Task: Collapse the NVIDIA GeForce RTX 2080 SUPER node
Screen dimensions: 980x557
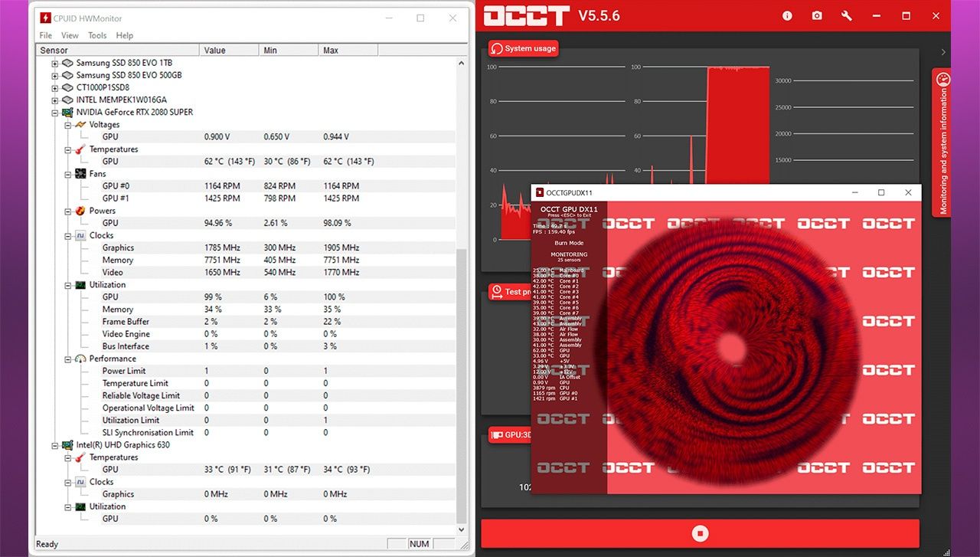Action: tap(54, 113)
